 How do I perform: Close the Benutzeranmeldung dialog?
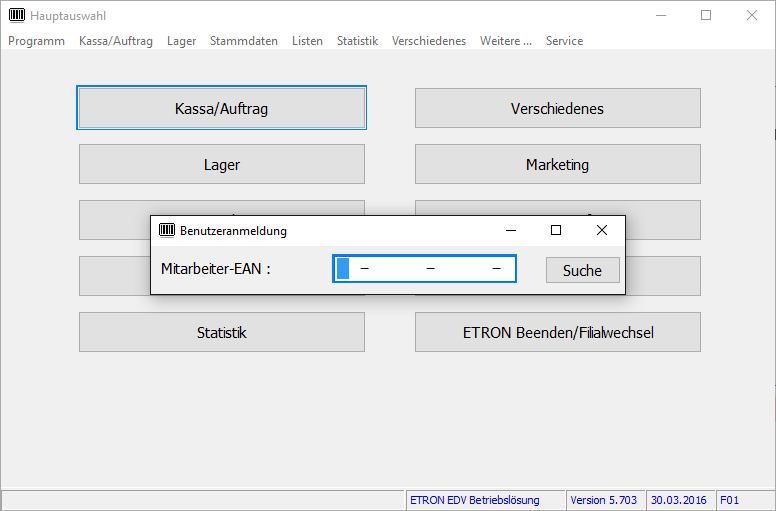(x=601, y=230)
